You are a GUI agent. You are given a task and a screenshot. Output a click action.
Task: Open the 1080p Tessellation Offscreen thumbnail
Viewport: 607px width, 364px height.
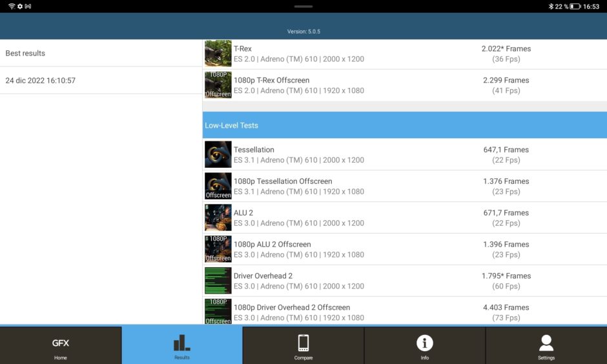click(218, 186)
